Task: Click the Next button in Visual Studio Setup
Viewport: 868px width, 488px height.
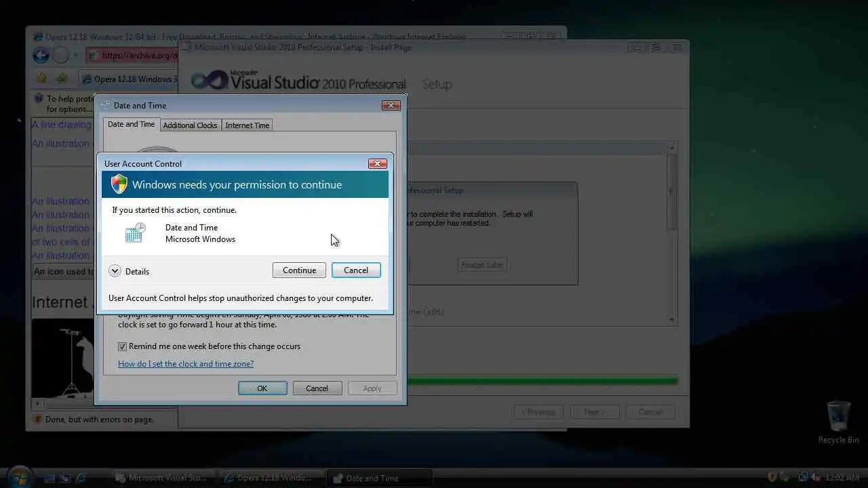Action: pos(595,412)
